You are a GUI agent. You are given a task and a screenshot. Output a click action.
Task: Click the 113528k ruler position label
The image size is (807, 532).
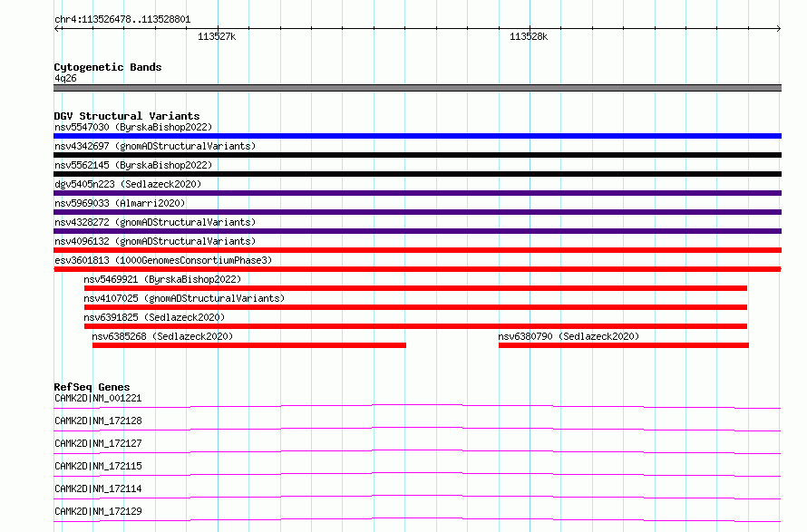529,36
